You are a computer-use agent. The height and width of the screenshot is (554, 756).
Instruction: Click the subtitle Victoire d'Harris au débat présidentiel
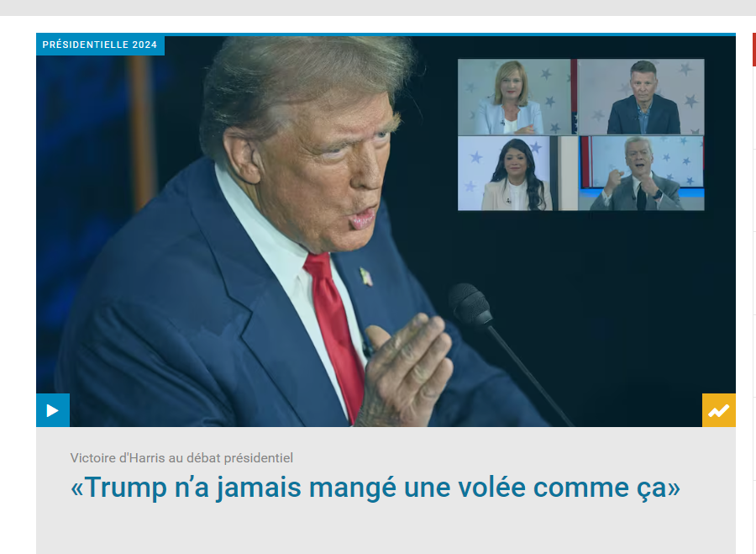181,458
